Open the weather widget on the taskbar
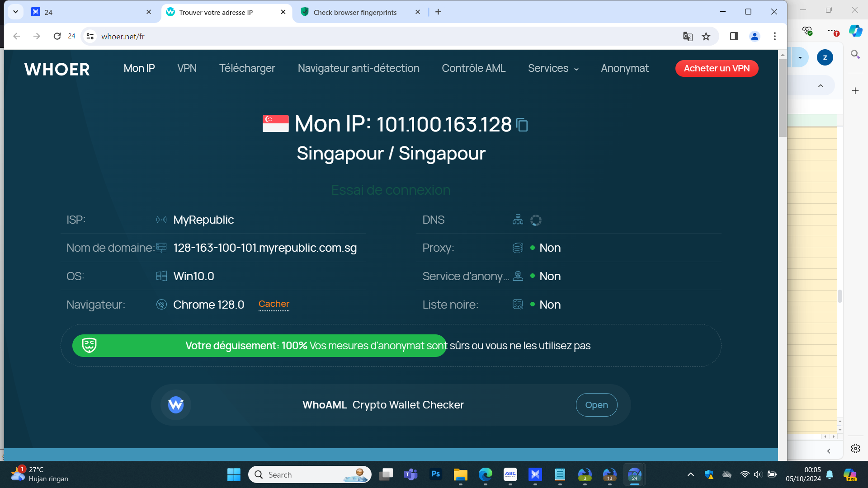 (x=40, y=474)
